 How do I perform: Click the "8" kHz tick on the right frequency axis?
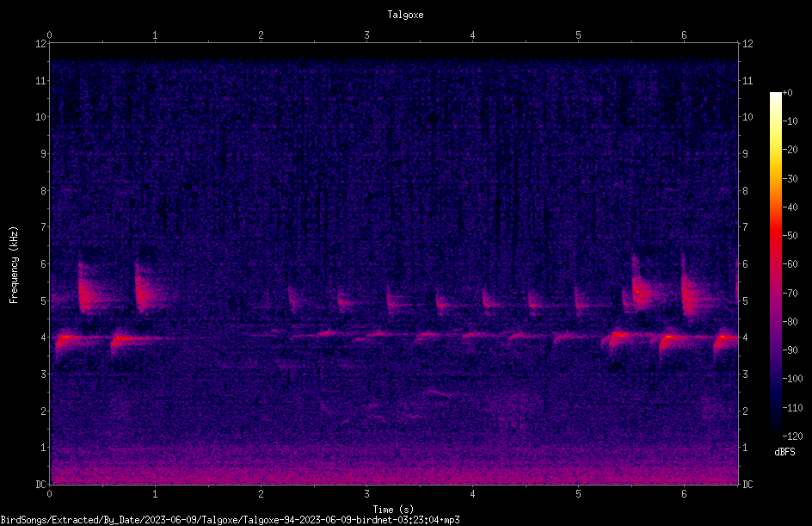(745, 191)
